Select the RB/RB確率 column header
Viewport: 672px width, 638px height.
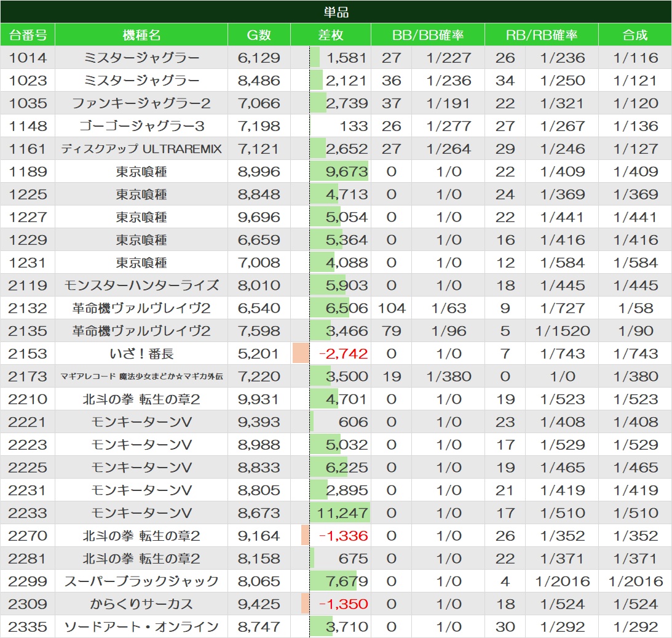(x=542, y=34)
